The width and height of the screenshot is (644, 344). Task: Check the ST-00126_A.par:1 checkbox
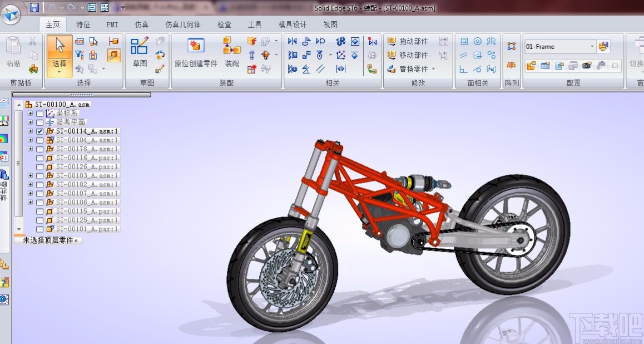point(40,167)
